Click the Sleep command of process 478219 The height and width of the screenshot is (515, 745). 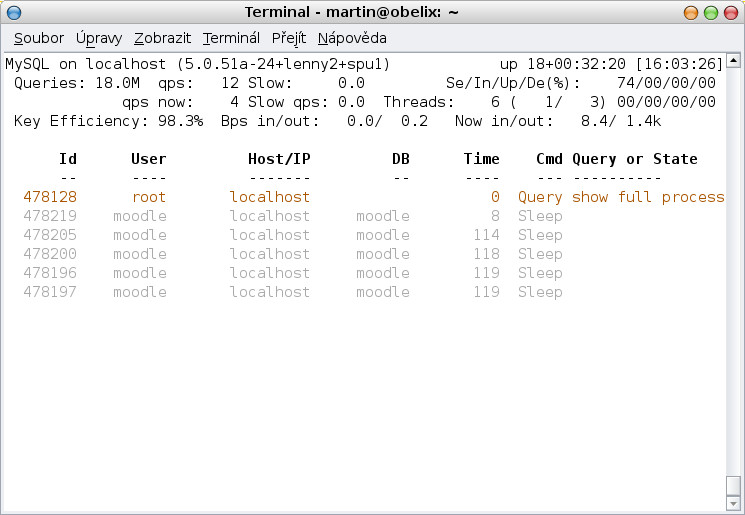pos(540,216)
